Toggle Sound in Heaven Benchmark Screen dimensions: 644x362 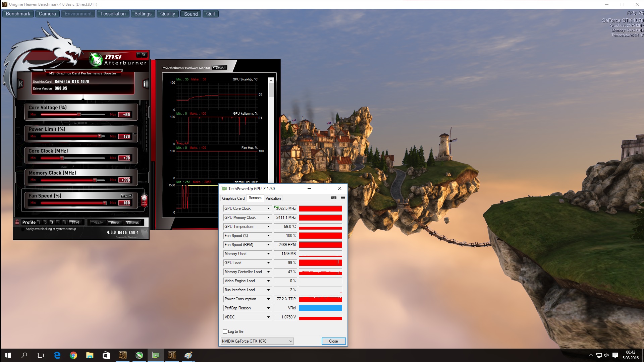tap(191, 14)
